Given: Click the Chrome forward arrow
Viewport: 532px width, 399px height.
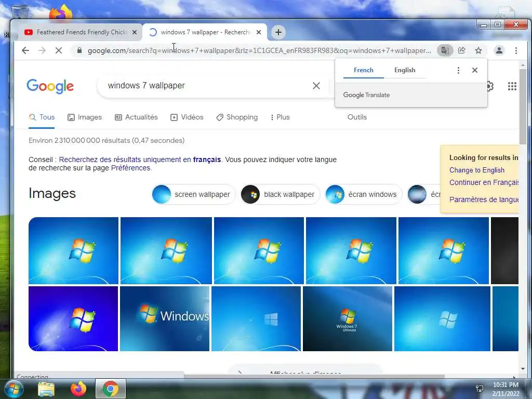Looking at the screenshot, I should (x=42, y=50).
